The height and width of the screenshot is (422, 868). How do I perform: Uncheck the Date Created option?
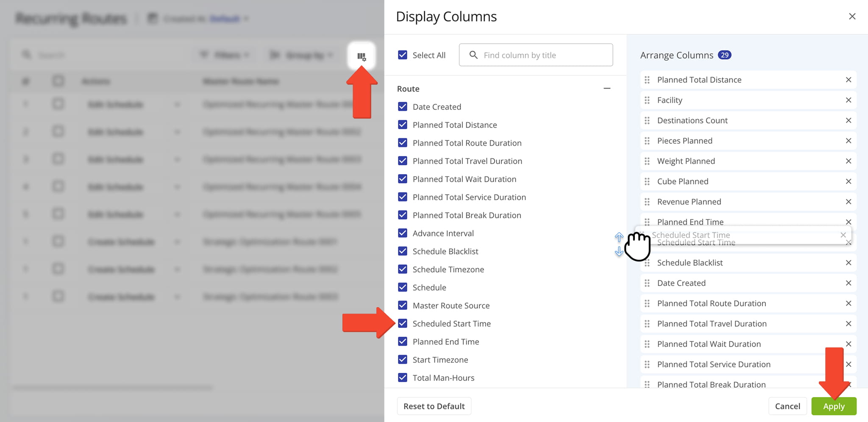pyautogui.click(x=402, y=106)
